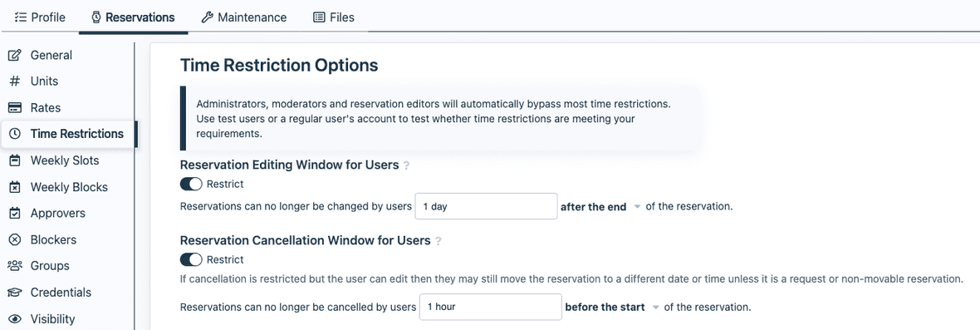Viewport: 980px width, 330px height.
Task: Click the General edit pencil icon
Action: tap(14, 55)
